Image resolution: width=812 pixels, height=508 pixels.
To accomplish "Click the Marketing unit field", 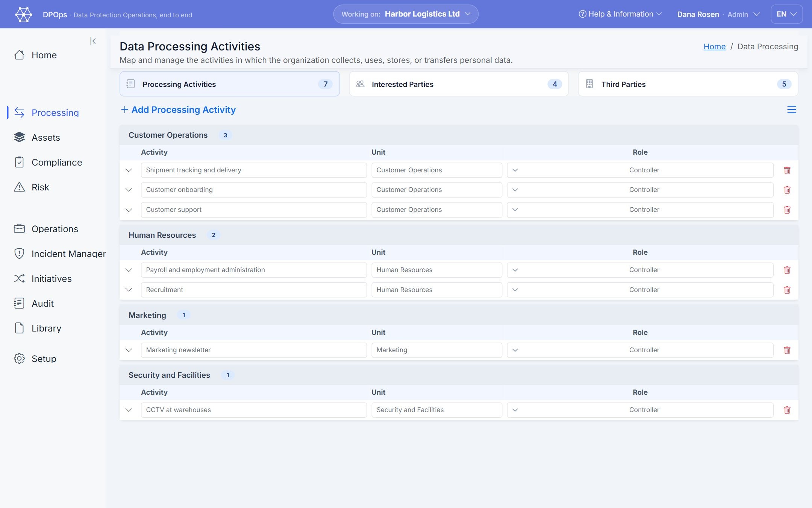I will tap(436, 350).
